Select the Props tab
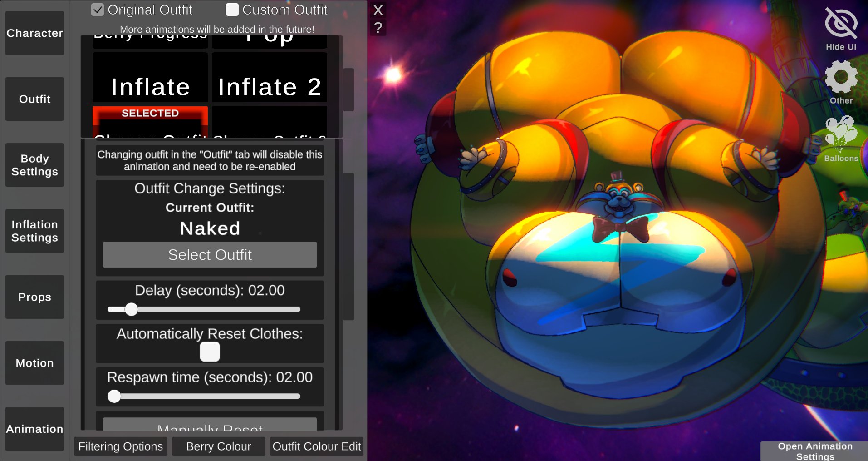This screenshot has height=461, width=868. pyautogui.click(x=34, y=297)
